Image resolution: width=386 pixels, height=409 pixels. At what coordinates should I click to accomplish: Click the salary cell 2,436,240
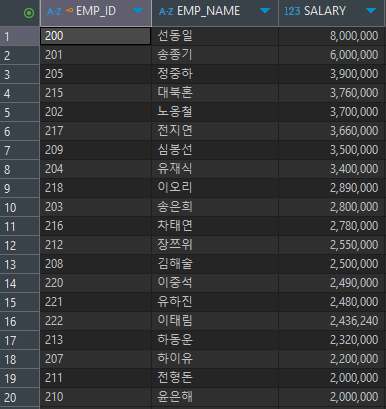[331, 321]
